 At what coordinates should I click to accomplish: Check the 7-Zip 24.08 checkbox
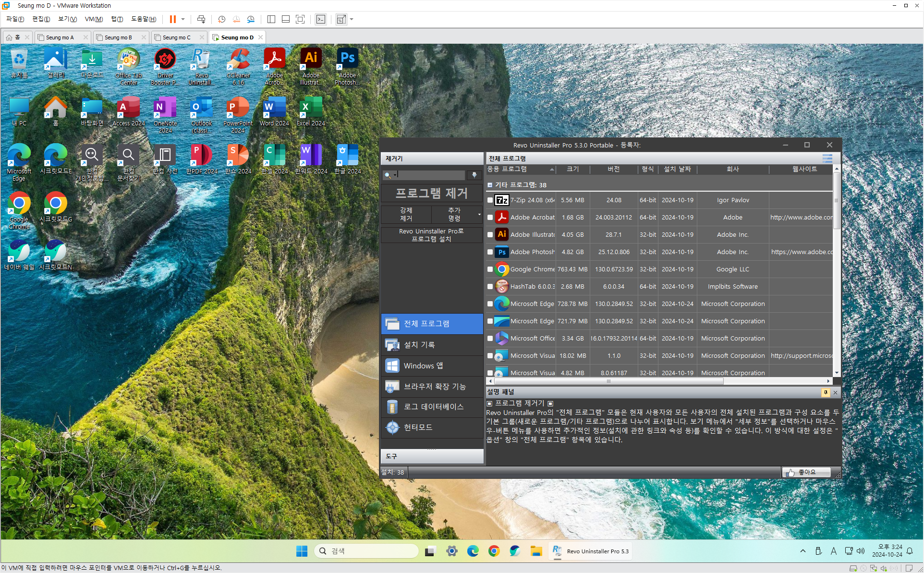(x=490, y=200)
